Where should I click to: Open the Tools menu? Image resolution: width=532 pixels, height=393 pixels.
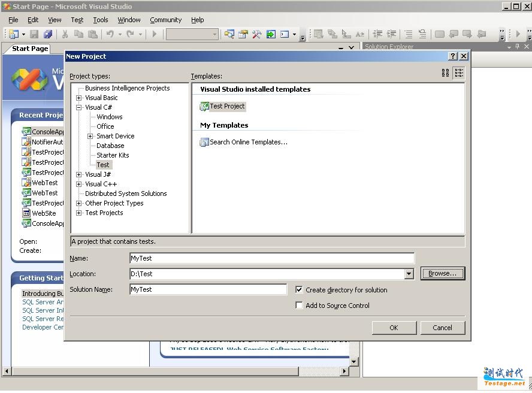point(100,20)
